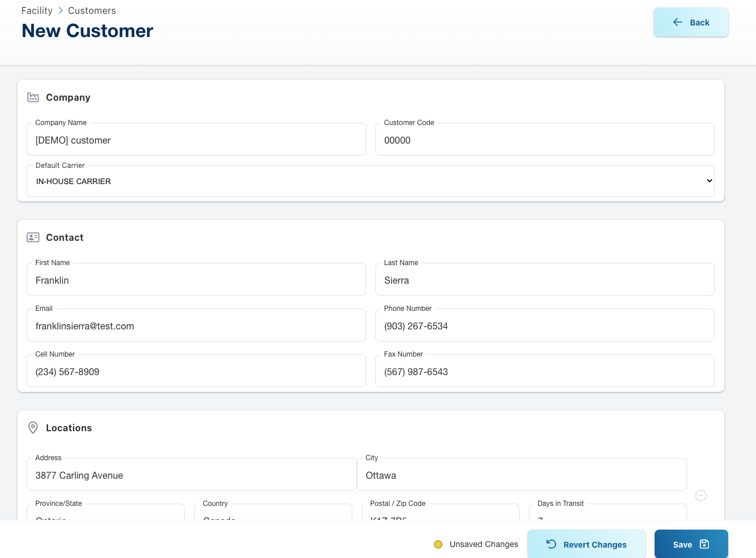
Task: Edit the Email address field
Action: pos(196,326)
